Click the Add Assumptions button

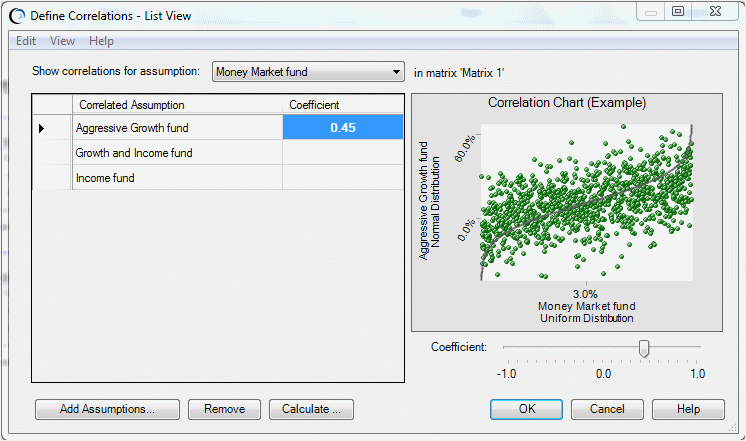[108, 409]
